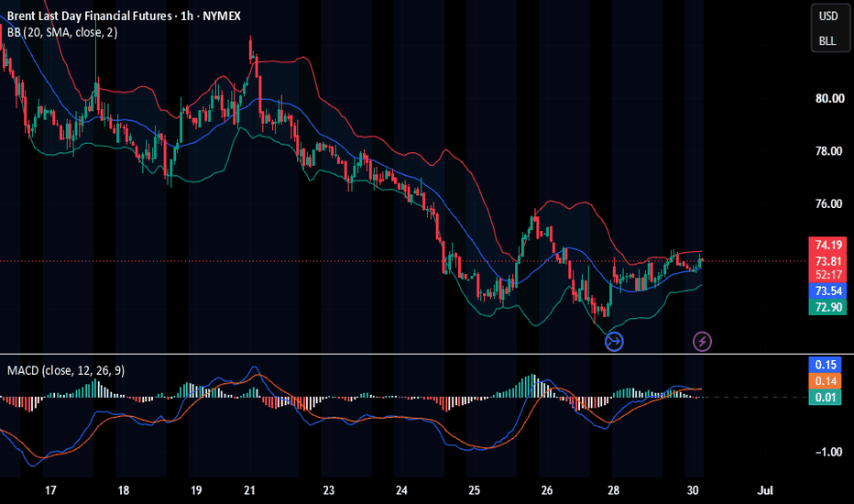
Task: Click the green 0.01 histogram value label
Action: [x=826, y=397]
